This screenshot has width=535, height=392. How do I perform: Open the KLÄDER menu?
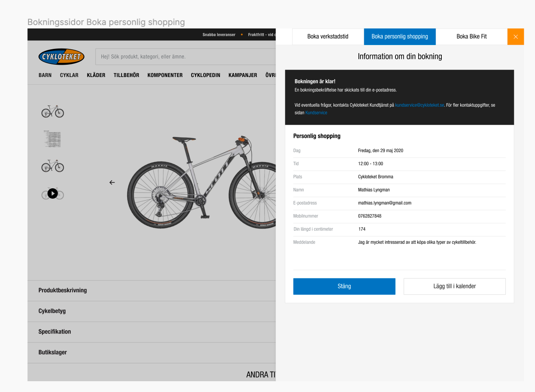(x=96, y=75)
